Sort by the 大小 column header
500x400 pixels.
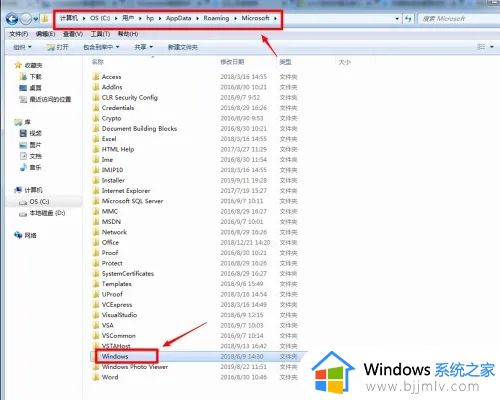(344, 62)
